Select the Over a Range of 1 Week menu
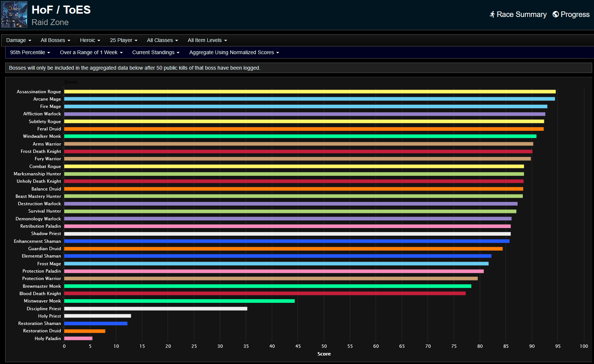 coord(91,52)
